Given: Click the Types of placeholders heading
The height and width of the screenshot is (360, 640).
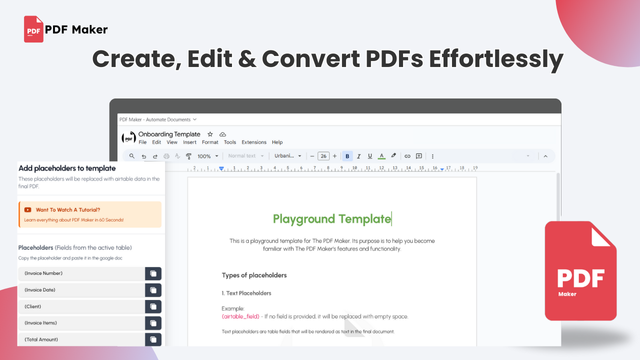Looking at the screenshot, I should [254, 276].
